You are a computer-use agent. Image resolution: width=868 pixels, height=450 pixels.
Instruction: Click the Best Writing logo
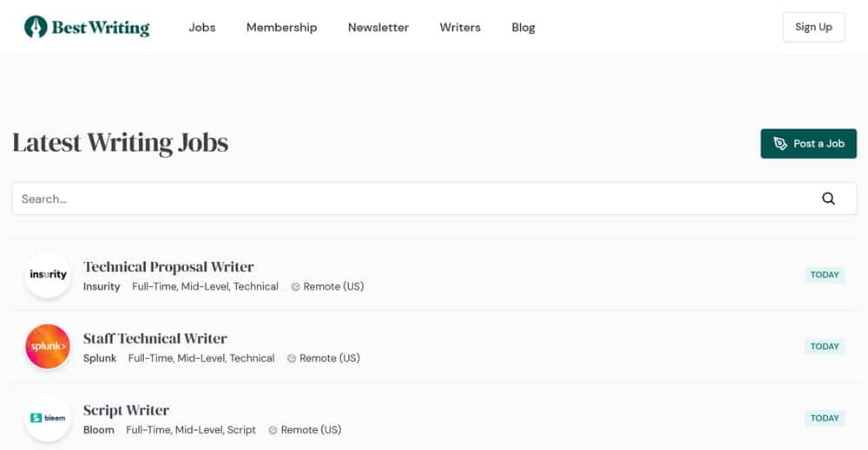87,27
